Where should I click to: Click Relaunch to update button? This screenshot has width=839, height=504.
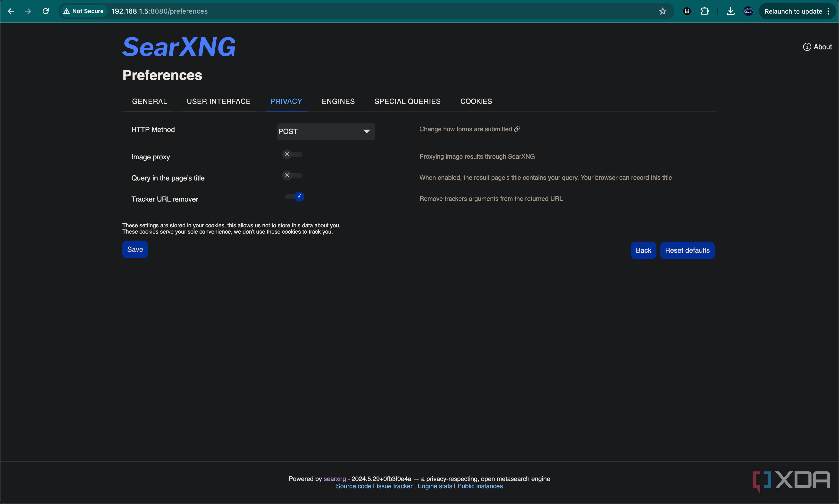click(793, 11)
